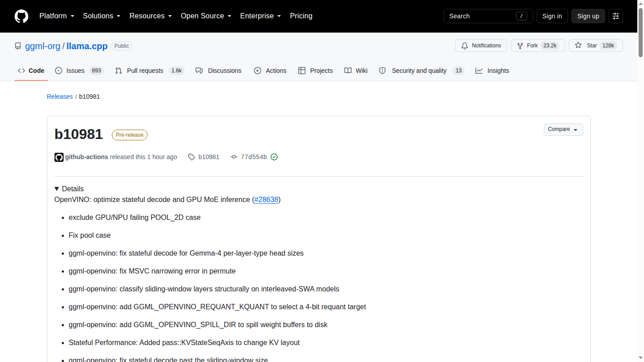Open the appearance settings sliders icon

[616, 16]
